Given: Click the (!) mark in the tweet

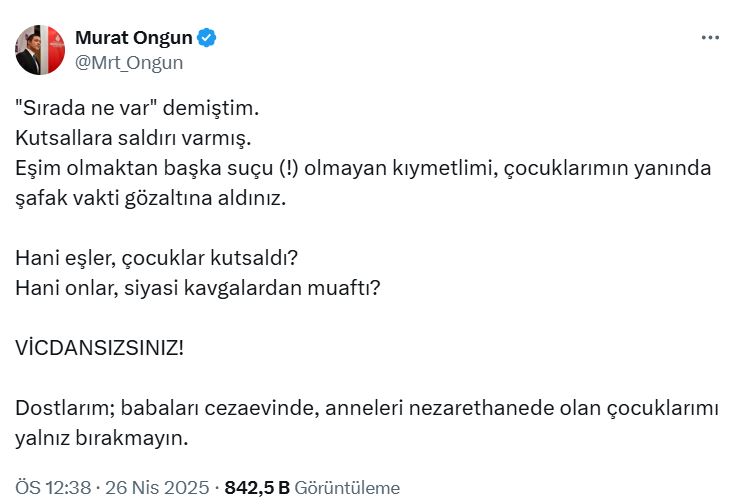Looking at the screenshot, I should (x=289, y=168).
